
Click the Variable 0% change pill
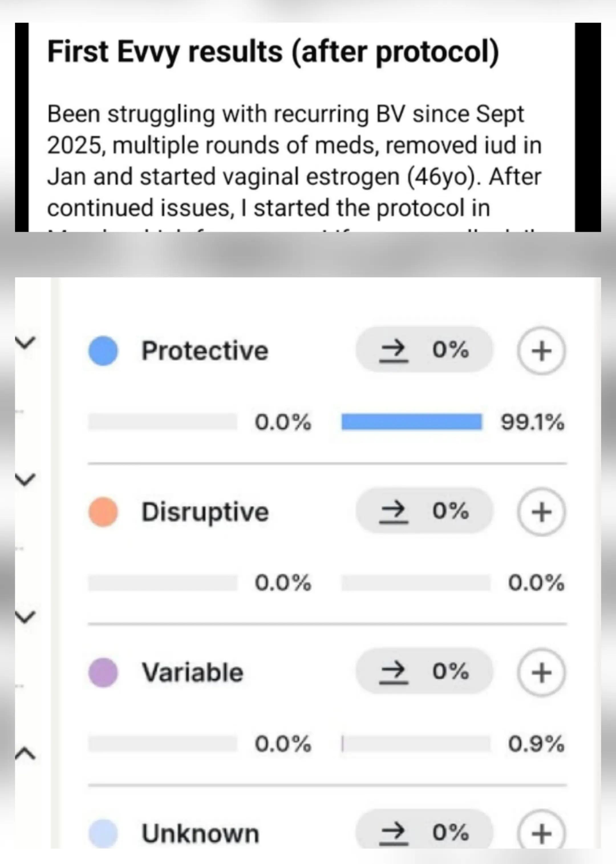click(424, 672)
